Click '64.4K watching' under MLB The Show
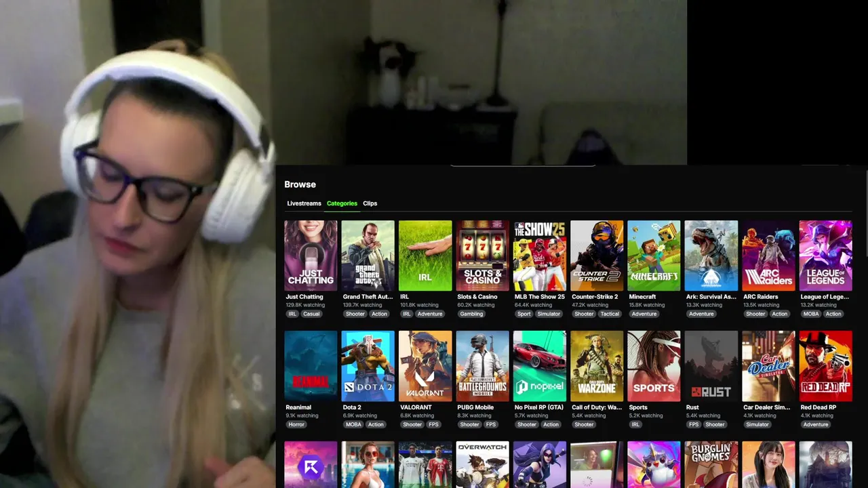Screen dimensions: 868x488 click(532, 305)
